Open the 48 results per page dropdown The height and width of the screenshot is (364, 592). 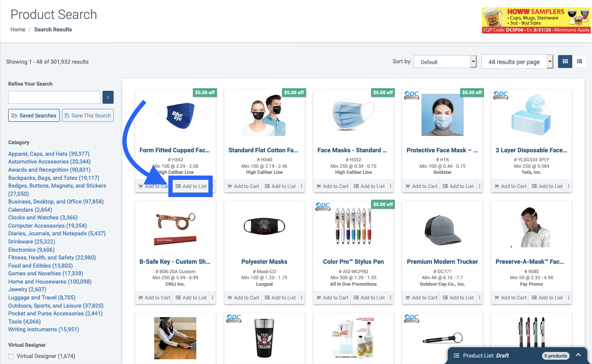pyautogui.click(x=517, y=62)
